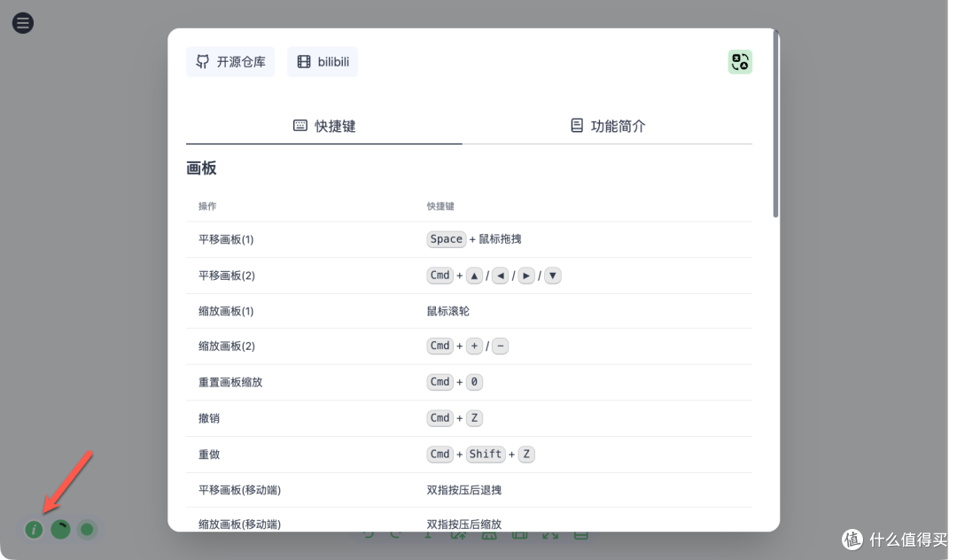
Task: Select the 平移画板(2) row label
Action: (227, 276)
